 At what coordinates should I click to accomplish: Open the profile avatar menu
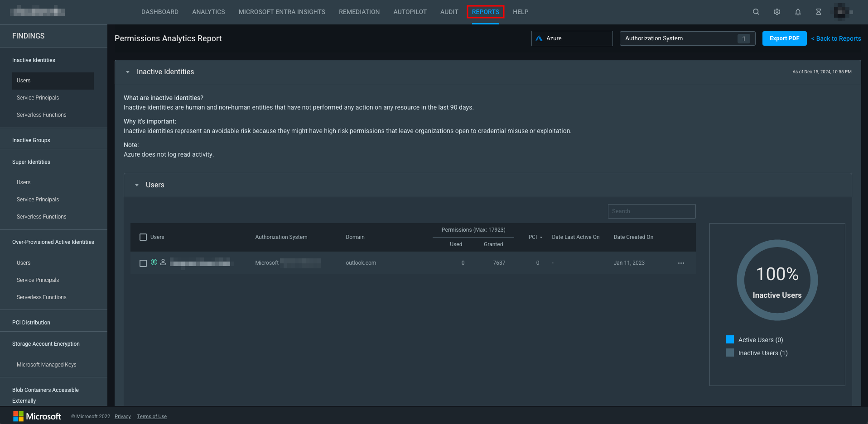(842, 12)
